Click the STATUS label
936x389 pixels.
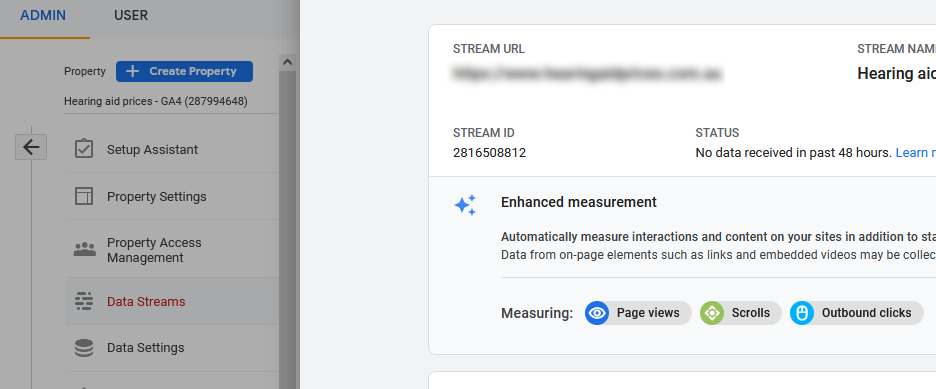coord(717,133)
